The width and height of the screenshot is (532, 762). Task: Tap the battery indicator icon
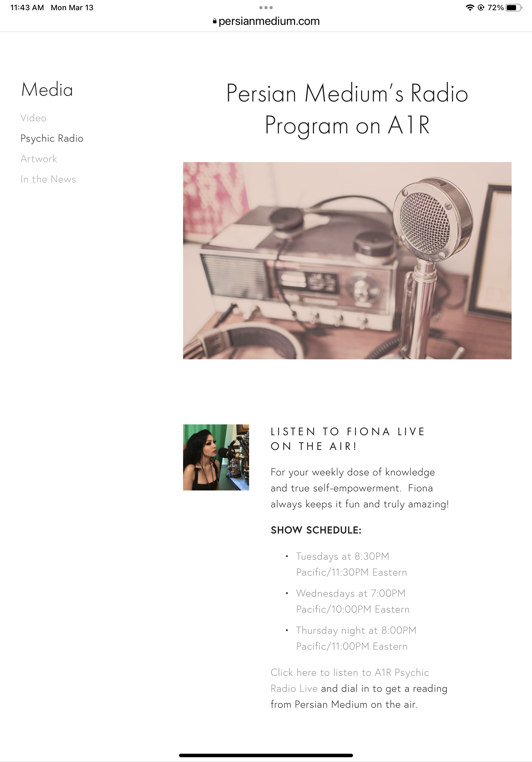click(x=514, y=8)
